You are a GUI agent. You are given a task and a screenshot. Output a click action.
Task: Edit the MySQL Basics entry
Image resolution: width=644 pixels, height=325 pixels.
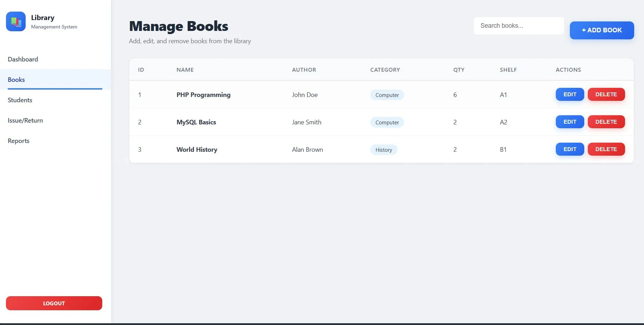coord(570,122)
